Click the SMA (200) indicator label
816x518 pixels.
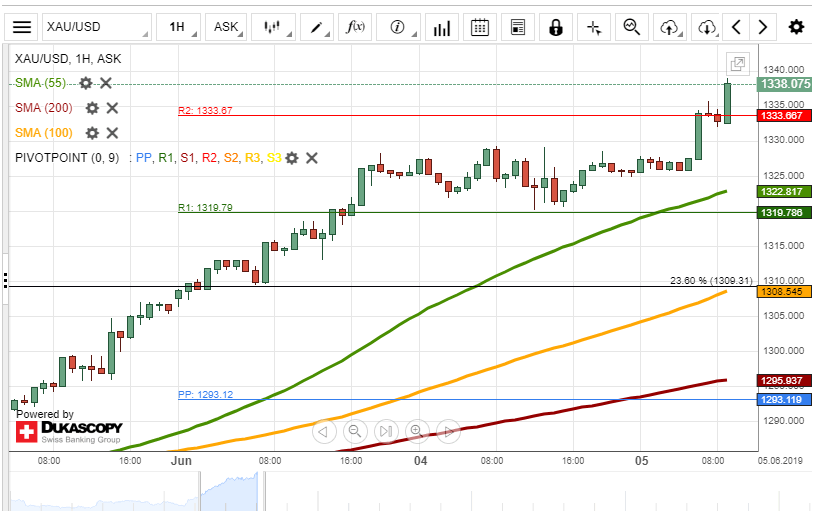point(44,108)
